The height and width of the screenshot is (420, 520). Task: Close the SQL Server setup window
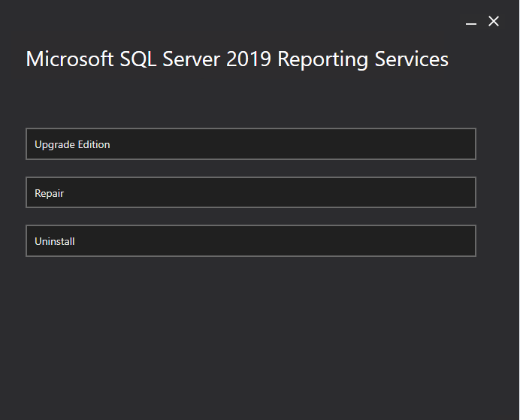(494, 22)
